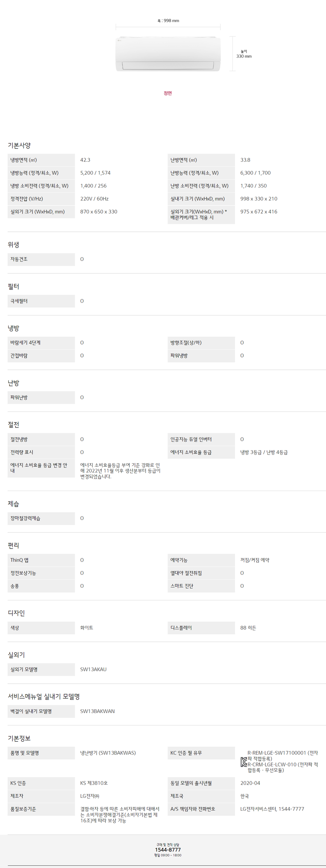
Task: Click the 높이 330 mm dimension label
Action: [244, 54]
